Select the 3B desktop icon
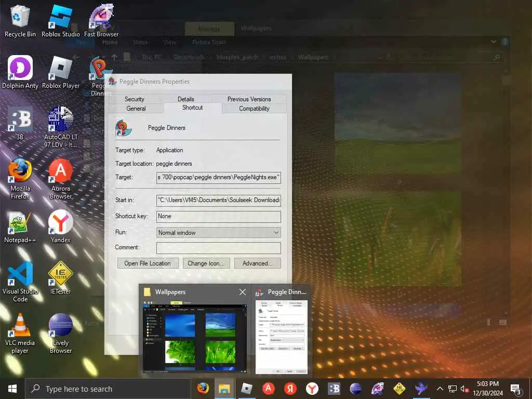 coord(20,124)
